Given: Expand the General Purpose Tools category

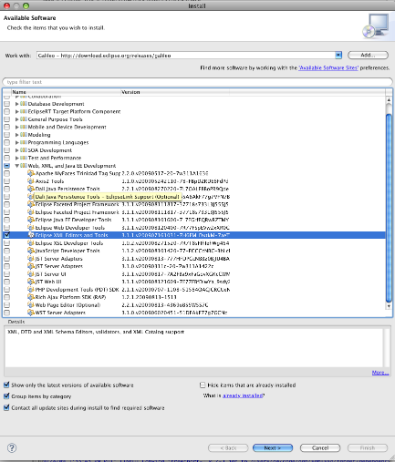Looking at the screenshot, I should pos(17,119).
